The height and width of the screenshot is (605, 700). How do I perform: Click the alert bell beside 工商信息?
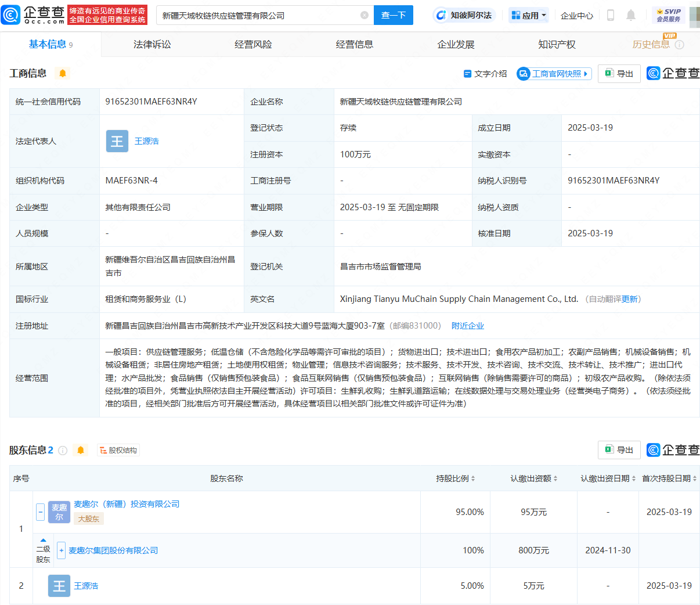tap(63, 73)
